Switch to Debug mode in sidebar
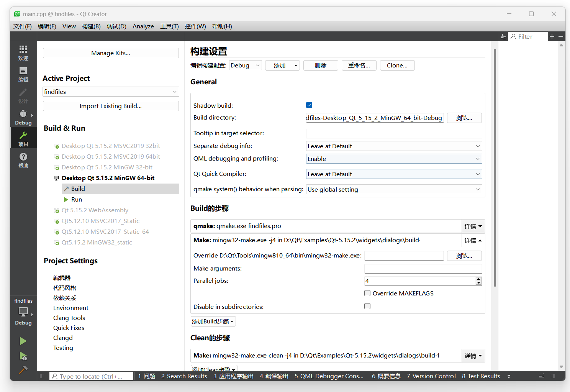This screenshot has height=392, width=570. (23, 117)
